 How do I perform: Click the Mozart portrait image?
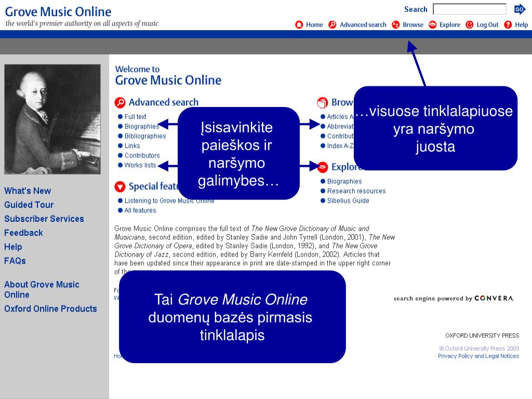click(52, 119)
